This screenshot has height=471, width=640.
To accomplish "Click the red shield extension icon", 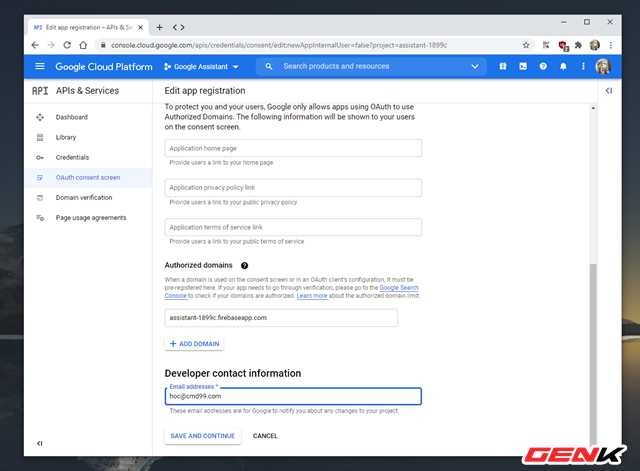I will pyautogui.click(x=563, y=46).
